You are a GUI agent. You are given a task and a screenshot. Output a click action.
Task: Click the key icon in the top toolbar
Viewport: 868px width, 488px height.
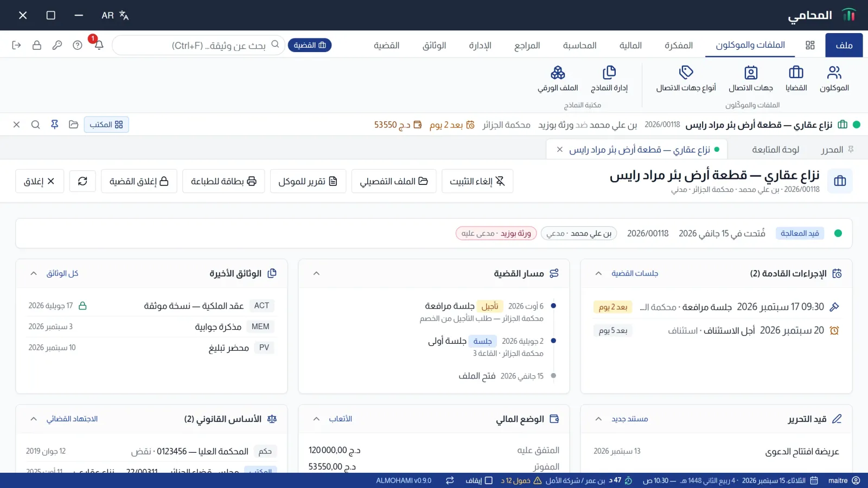tap(57, 45)
